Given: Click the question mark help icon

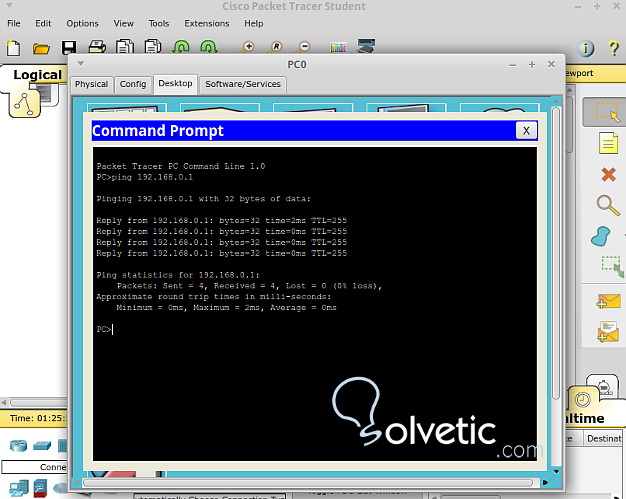Looking at the screenshot, I should [x=614, y=49].
